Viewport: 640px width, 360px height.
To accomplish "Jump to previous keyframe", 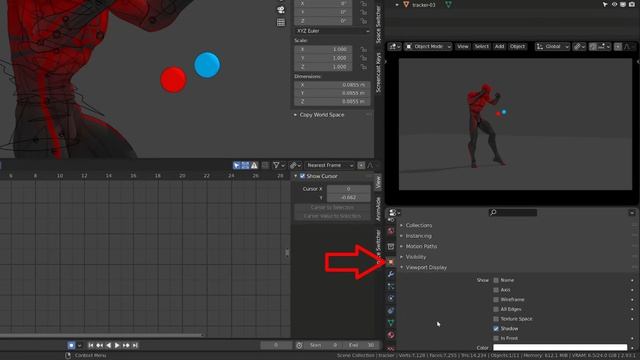I will click(x=100, y=345).
